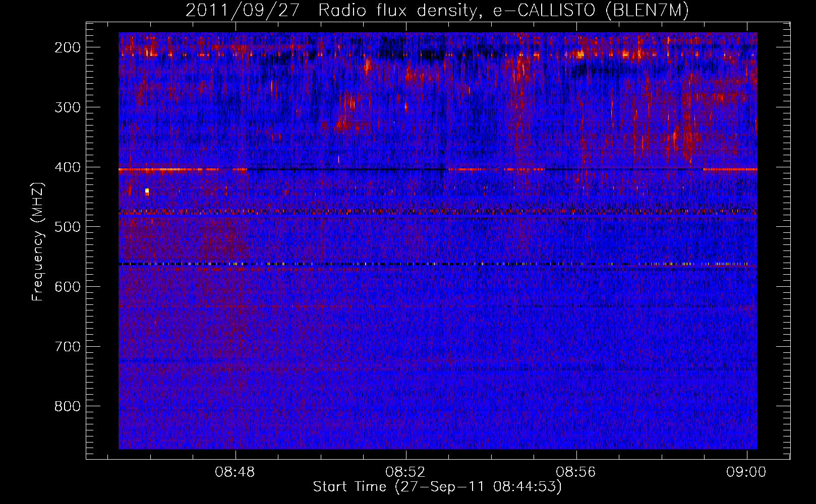The image size is (816, 504).
Task: Click the 200 frequency tick label
Action: [68, 47]
